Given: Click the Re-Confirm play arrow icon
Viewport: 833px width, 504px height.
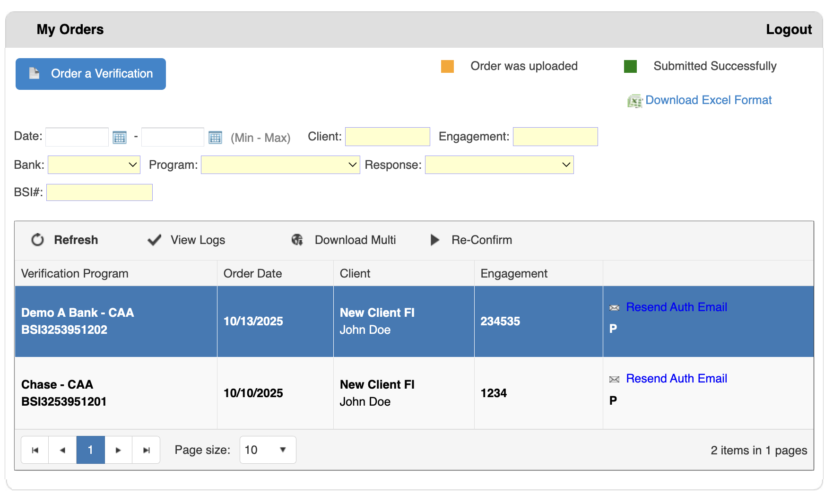Looking at the screenshot, I should pyautogui.click(x=435, y=240).
